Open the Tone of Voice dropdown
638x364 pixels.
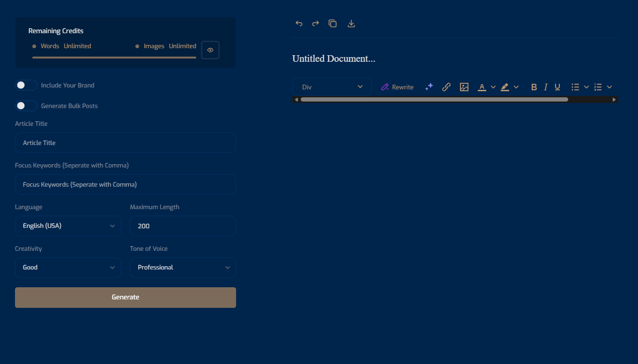[x=183, y=268]
